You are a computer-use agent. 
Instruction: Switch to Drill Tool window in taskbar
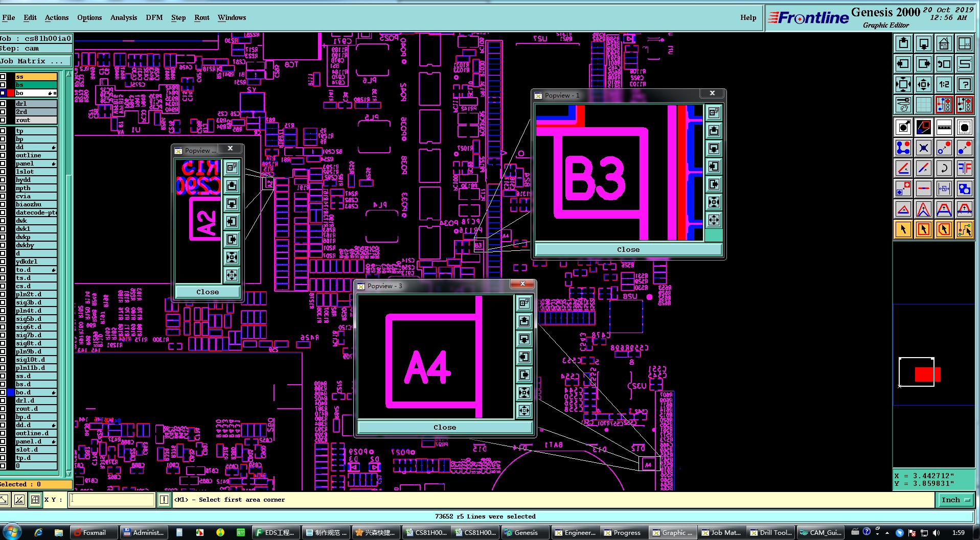(x=771, y=532)
